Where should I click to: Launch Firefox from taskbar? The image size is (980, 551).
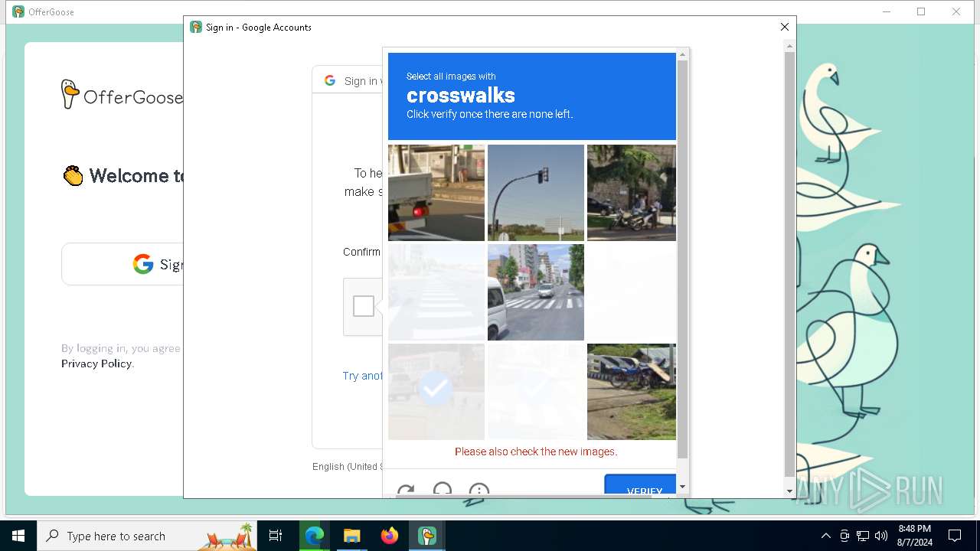tap(390, 536)
